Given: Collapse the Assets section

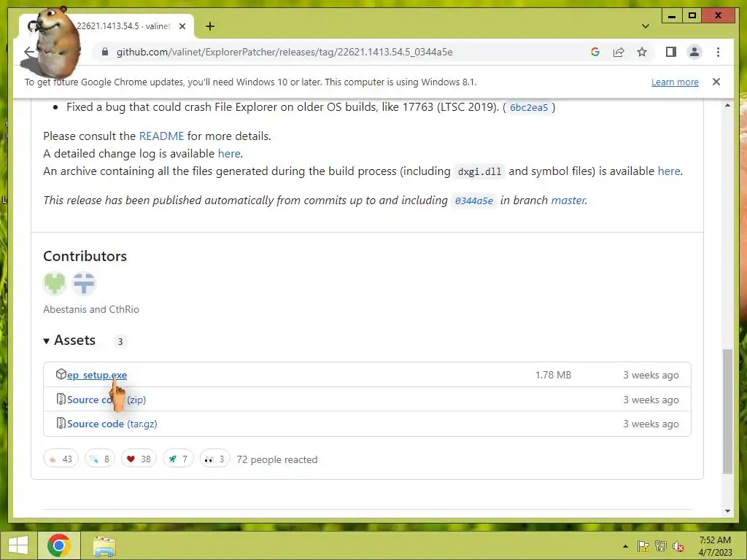Looking at the screenshot, I should coord(69,341).
